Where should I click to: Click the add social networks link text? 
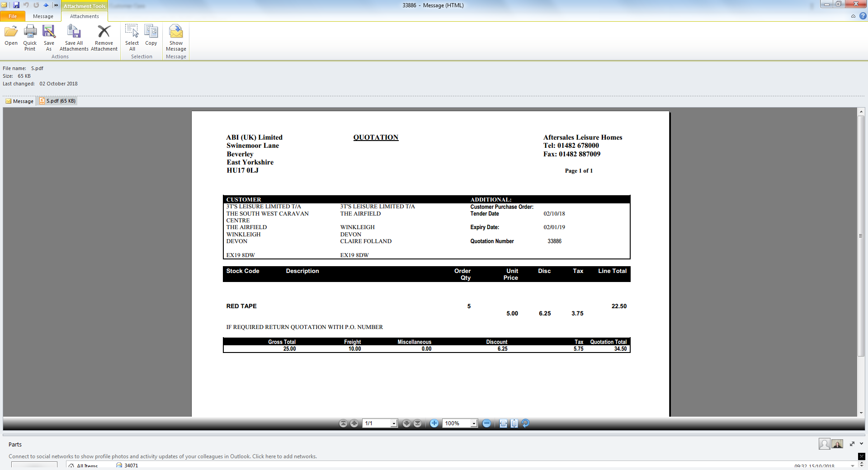[163, 456]
